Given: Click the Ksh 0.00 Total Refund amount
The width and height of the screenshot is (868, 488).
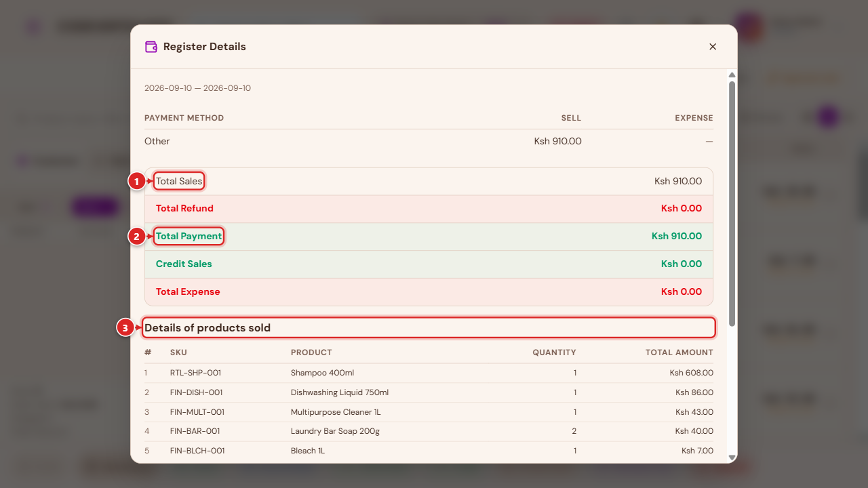Looking at the screenshot, I should tap(682, 209).
